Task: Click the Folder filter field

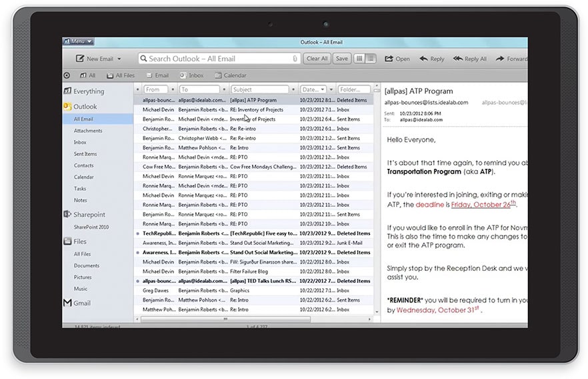Action: pyautogui.click(x=353, y=89)
